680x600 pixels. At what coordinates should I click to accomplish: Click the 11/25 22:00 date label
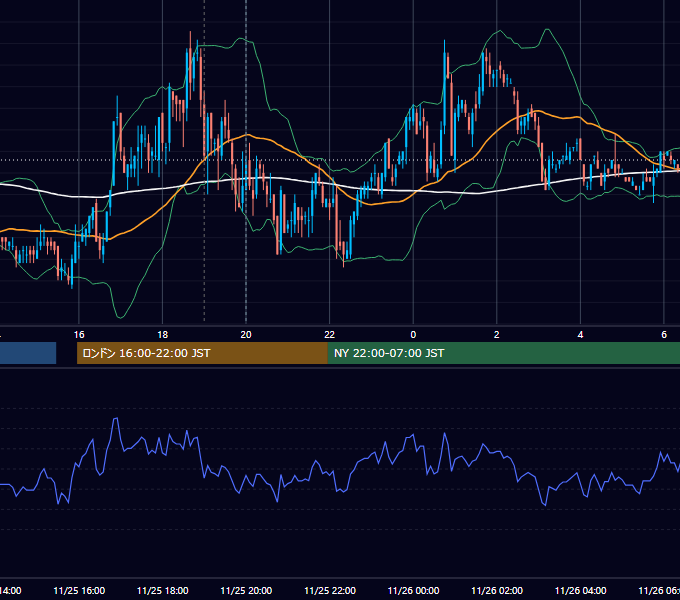[330, 591]
